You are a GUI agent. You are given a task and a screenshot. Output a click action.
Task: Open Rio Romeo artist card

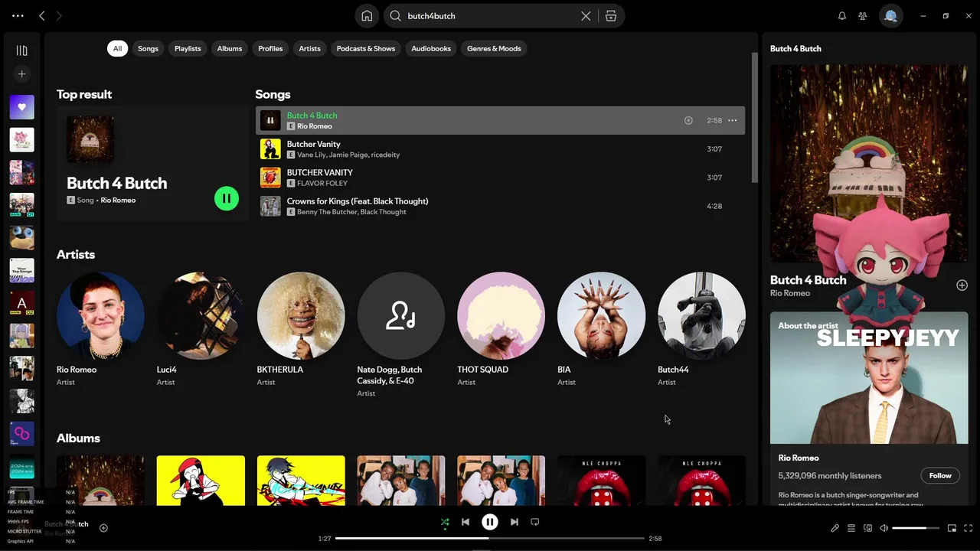(100, 331)
